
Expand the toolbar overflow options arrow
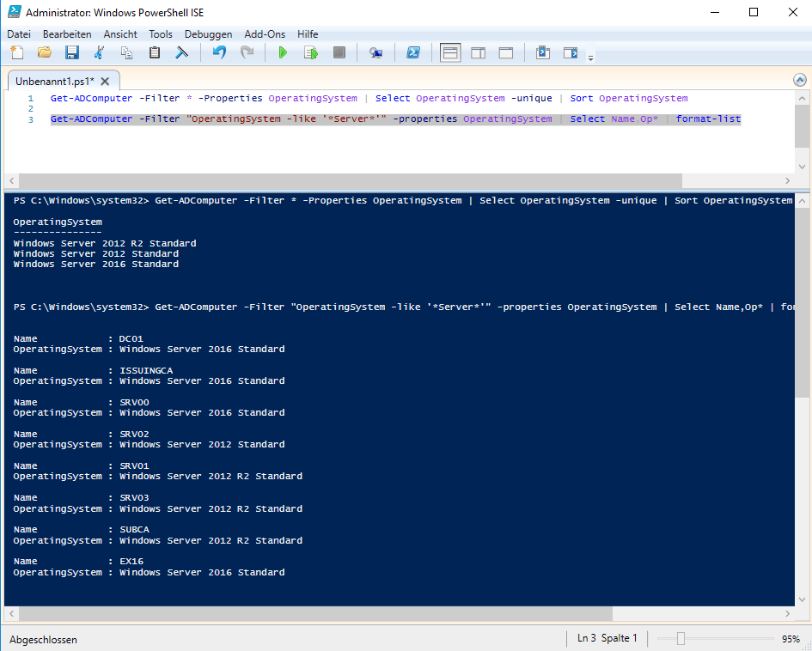(590, 58)
